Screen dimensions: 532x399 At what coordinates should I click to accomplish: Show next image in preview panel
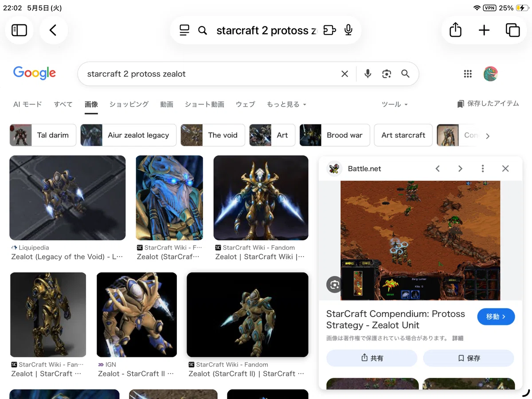coord(460,168)
